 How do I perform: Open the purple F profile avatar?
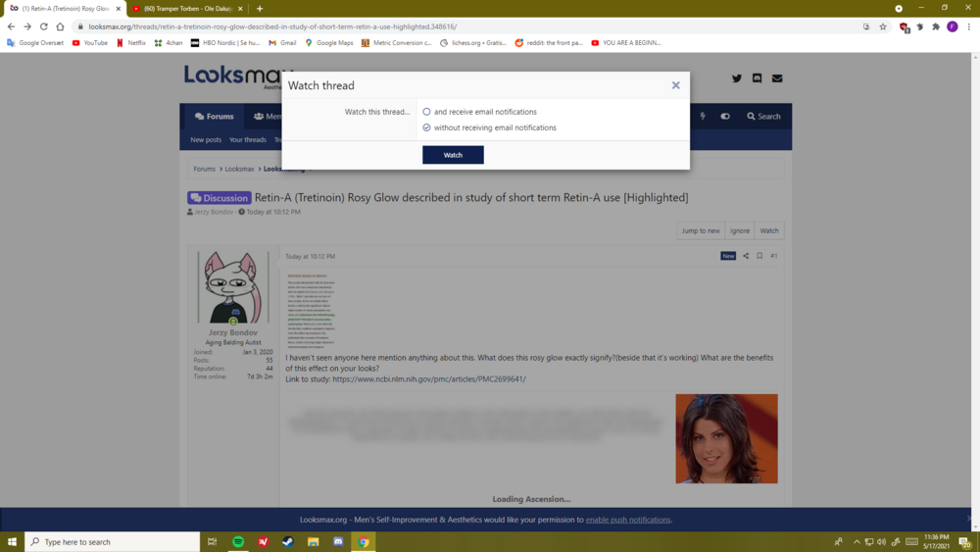click(952, 26)
